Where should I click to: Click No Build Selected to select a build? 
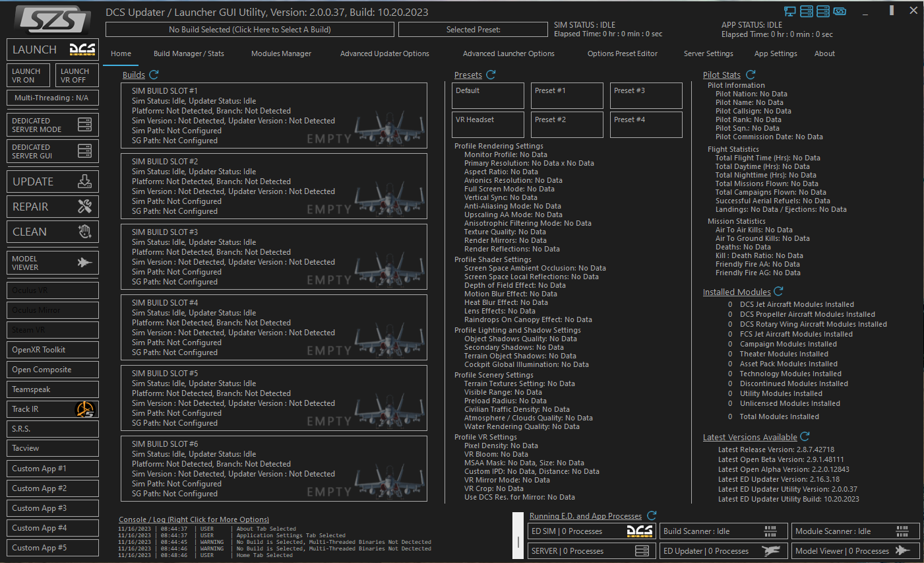click(x=250, y=30)
